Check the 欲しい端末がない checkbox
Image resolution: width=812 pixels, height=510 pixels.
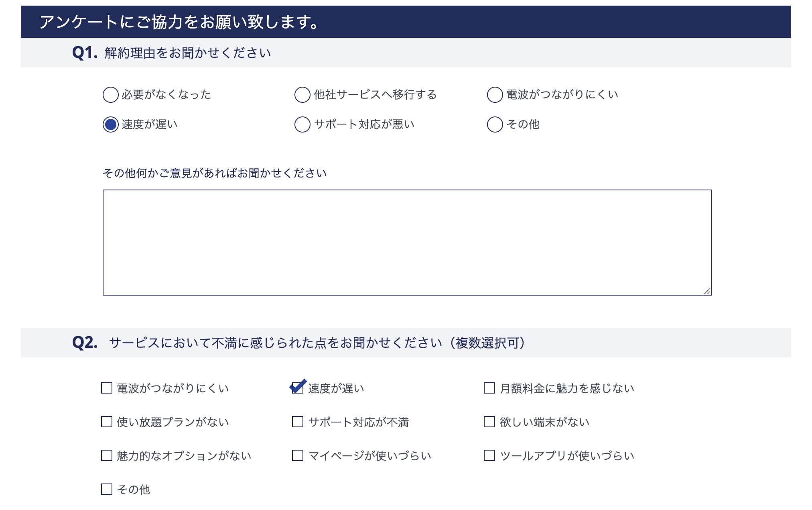pyautogui.click(x=489, y=422)
